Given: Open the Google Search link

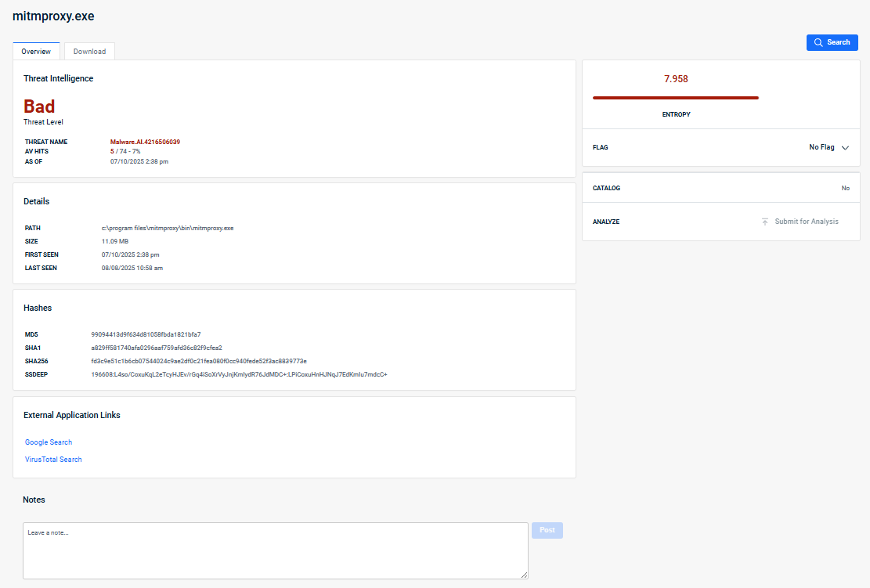Looking at the screenshot, I should 49,442.
